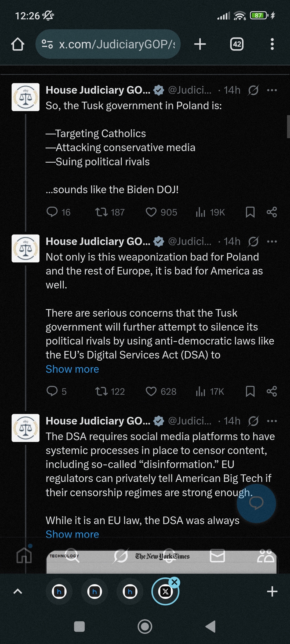
Task: Switch to the active X tab
Action: (x=165, y=591)
